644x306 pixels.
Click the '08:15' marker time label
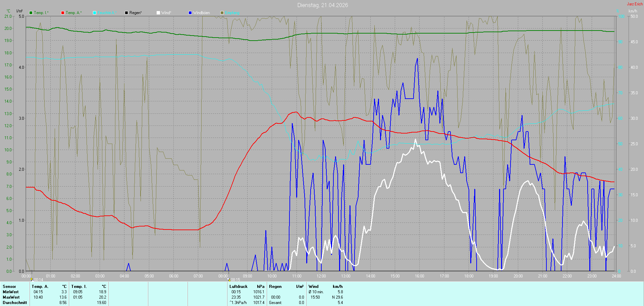235,280
